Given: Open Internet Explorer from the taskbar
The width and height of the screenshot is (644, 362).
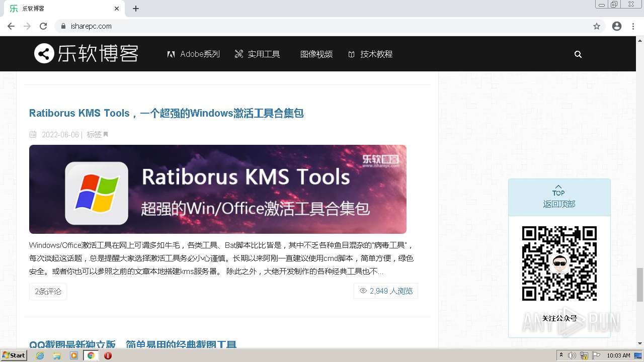Looking at the screenshot, I should tap(40, 355).
